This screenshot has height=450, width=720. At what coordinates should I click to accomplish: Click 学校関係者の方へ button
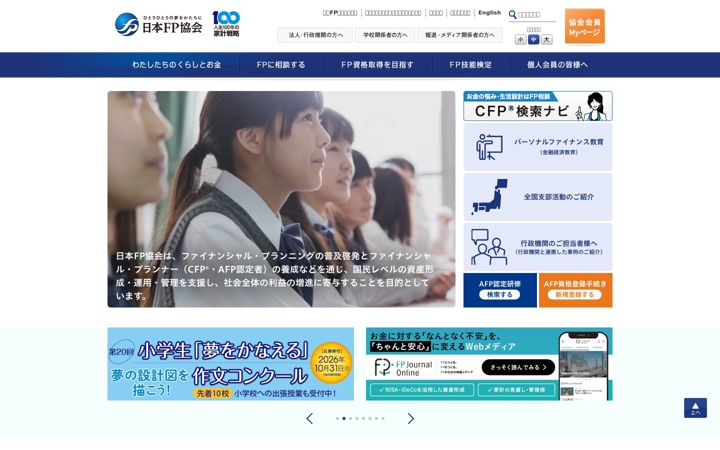point(385,35)
